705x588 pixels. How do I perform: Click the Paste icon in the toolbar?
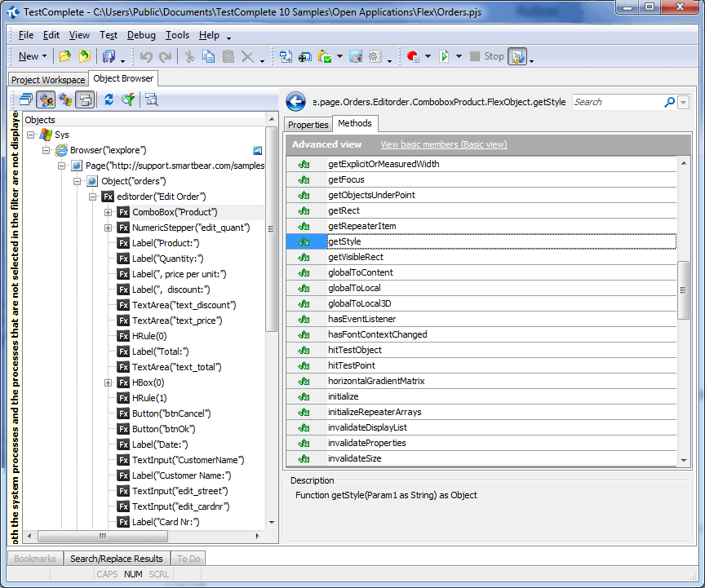tap(229, 56)
